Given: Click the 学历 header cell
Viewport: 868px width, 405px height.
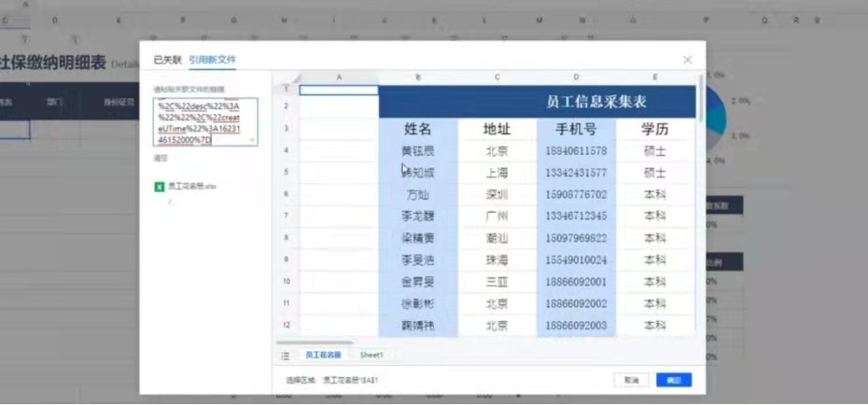Looking at the screenshot, I should [x=655, y=130].
